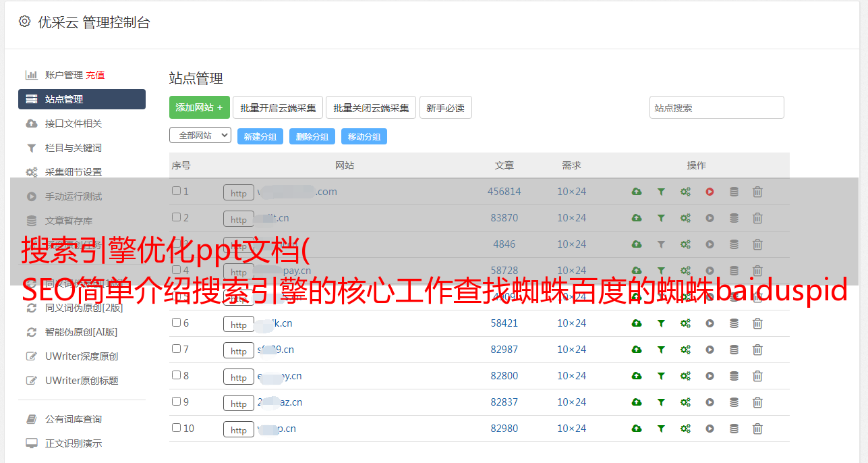Viewport: 868px width, 463px height.
Task: Click the http protocol button in row 1
Action: (x=239, y=192)
